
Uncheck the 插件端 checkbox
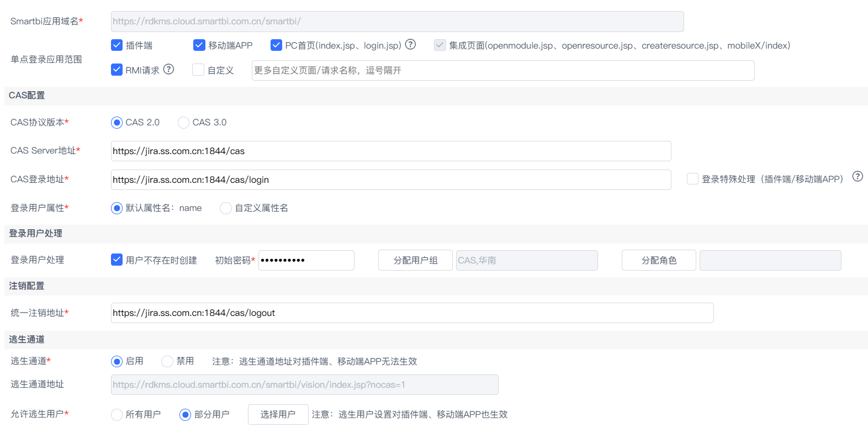(x=117, y=45)
